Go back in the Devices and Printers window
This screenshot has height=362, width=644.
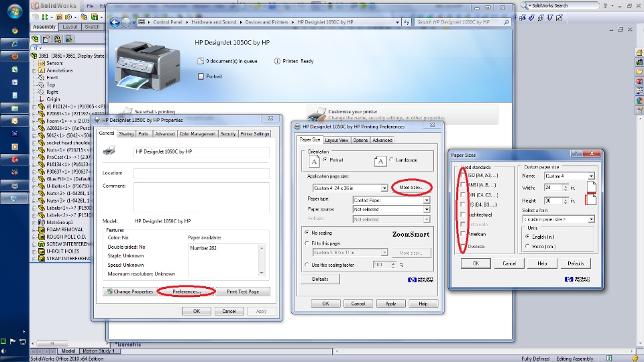[115, 22]
